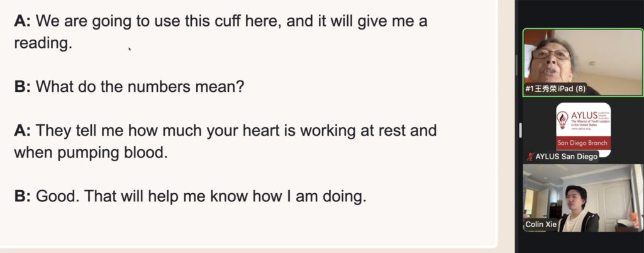
Task: Click the word "reading." in the dialogue
Action: coord(43,43)
